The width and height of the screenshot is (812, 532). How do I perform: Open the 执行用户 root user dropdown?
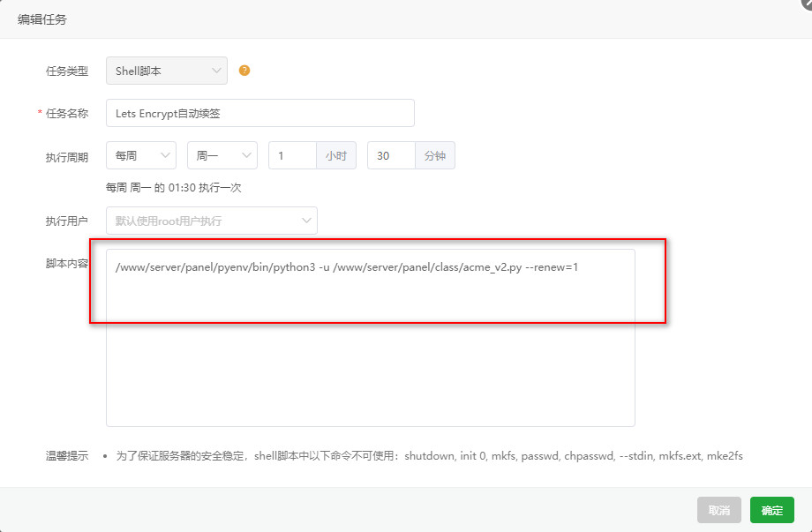(211, 221)
